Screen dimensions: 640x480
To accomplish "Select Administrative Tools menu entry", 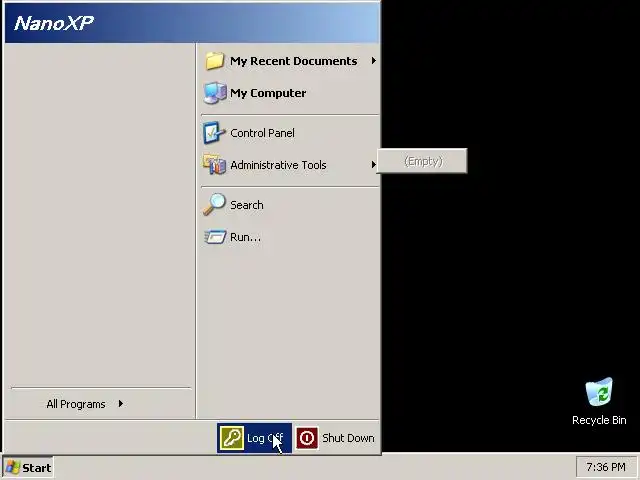I will [290, 164].
